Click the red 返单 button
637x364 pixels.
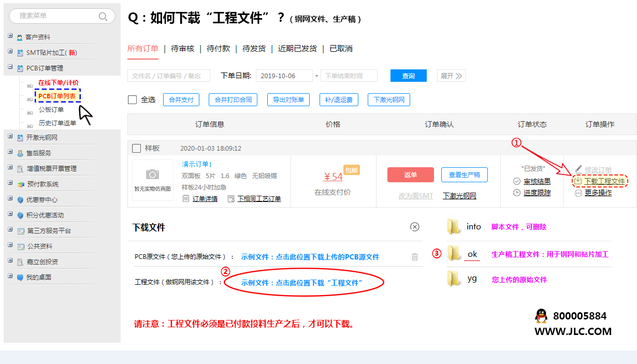(x=410, y=175)
